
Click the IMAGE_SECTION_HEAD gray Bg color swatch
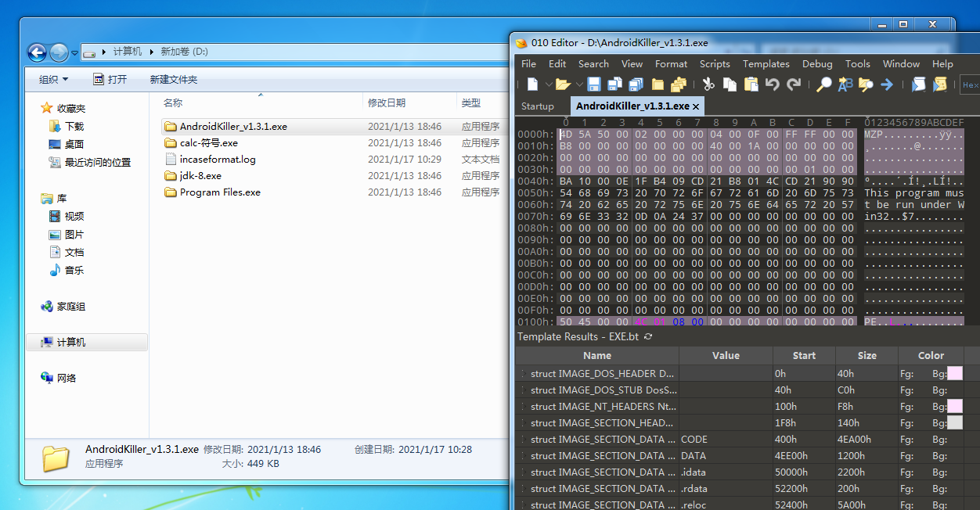pos(955,422)
